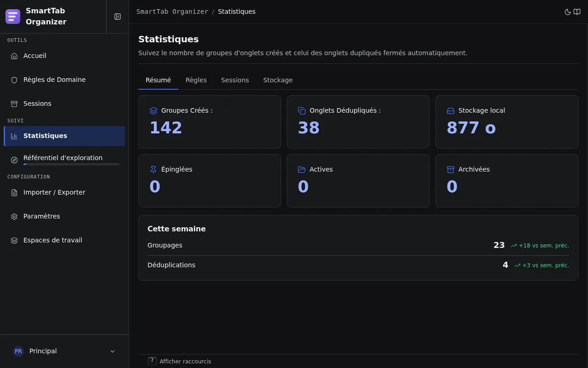588x368 pixels.
Task: Click the +18 vs sem. préc. text
Action: pyautogui.click(x=544, y=246)
